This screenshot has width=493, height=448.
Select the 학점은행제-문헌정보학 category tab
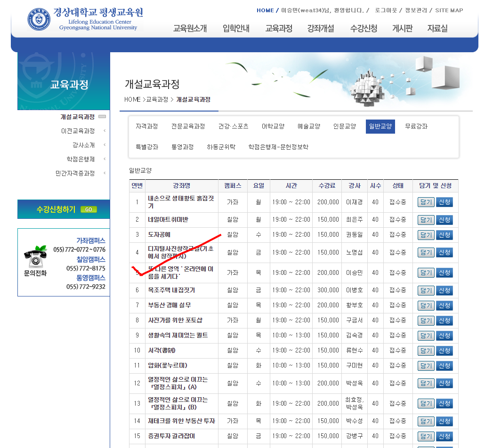(x=278, y=147)
